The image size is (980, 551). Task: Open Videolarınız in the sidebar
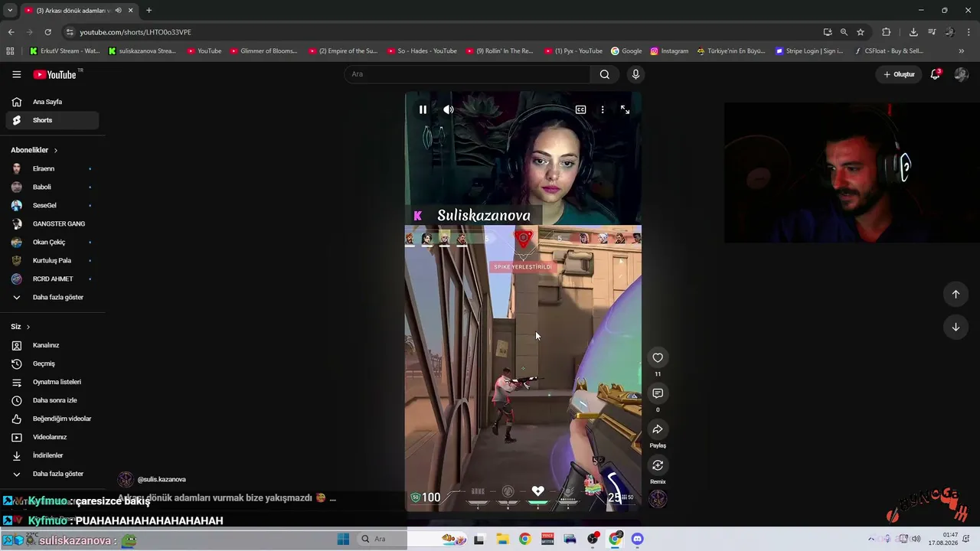(x=52, y=437)
